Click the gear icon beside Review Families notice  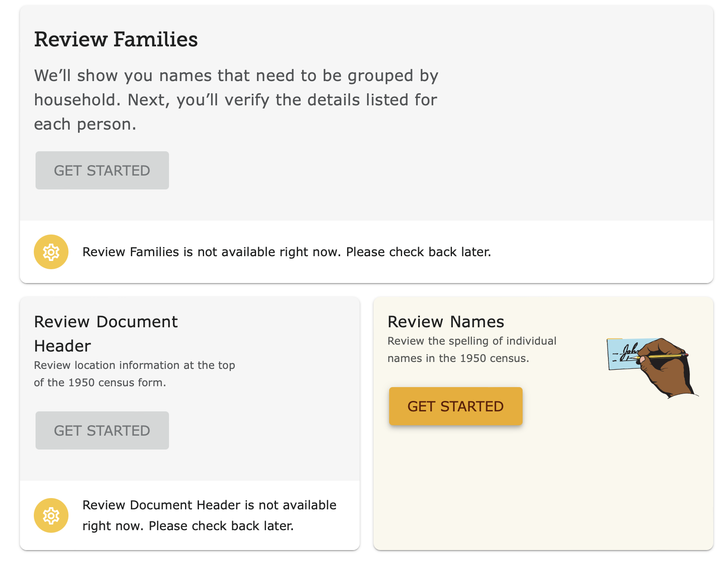[x=51, y=252]
